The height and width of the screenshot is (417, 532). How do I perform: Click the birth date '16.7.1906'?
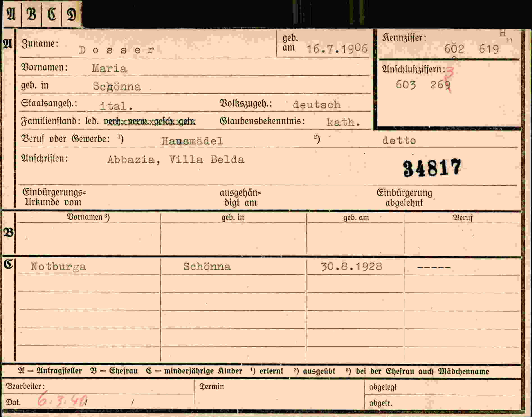click(x=337, y=49)
